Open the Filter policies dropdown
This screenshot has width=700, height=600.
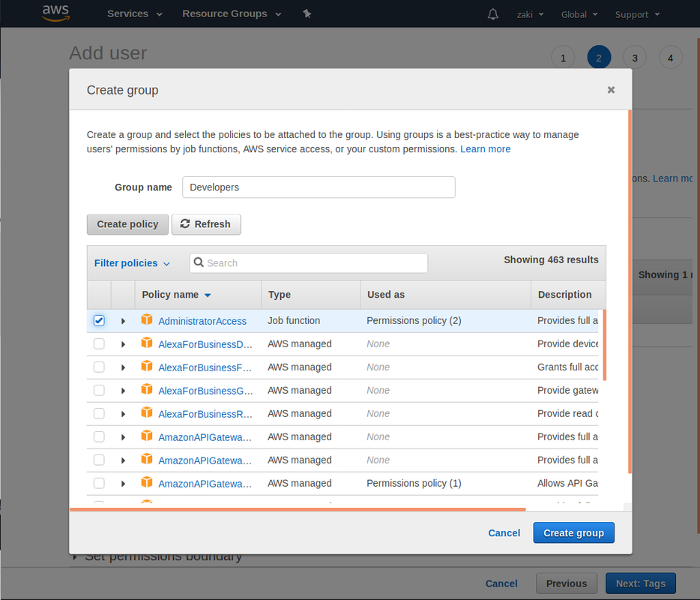(132, 263)
